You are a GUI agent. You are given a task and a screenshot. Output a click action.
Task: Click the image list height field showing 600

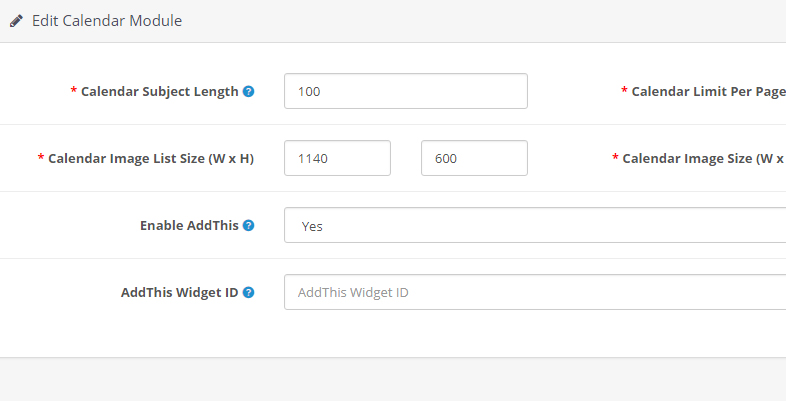tap(474, 158)
